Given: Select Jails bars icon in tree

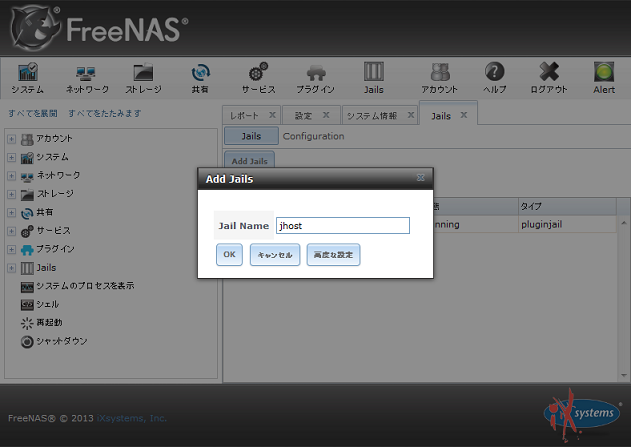Looking at the screenshot, I should [27, 268].
